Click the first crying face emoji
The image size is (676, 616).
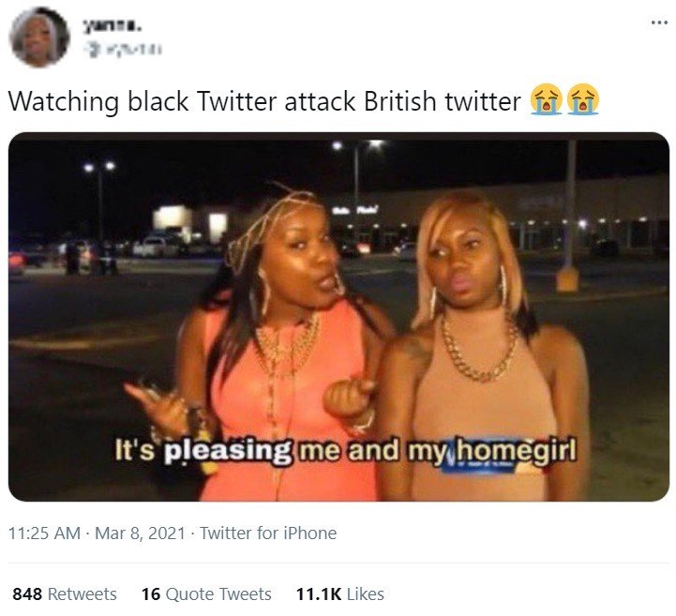547,99
